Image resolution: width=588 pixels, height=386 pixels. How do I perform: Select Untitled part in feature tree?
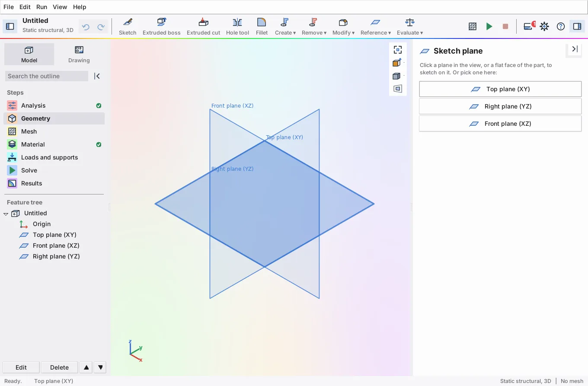pyautogui.click(x=35, y=213)
